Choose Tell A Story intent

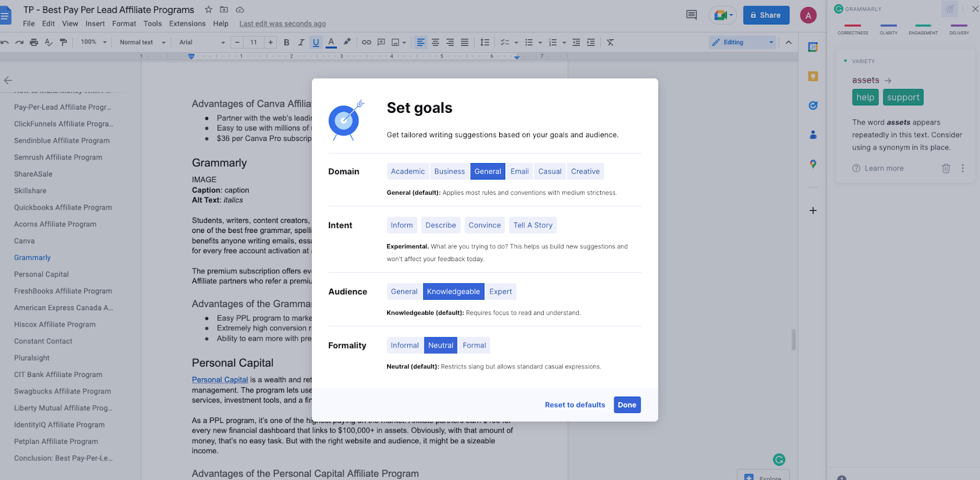[x=533, y=226]
